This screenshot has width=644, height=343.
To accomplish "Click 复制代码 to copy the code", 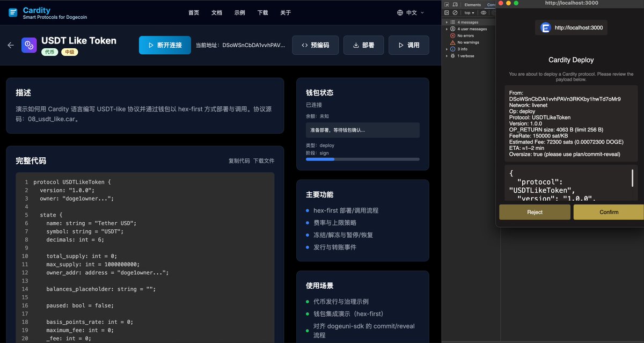I will click(239, 160).
